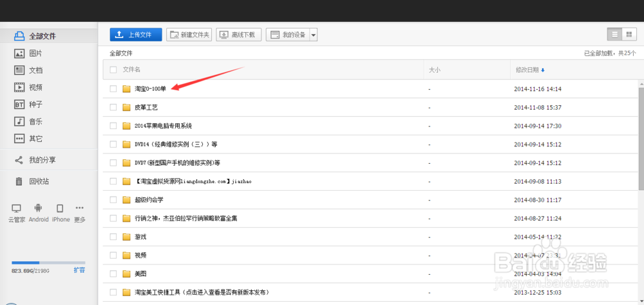Image resolution: width=644 pixels, height=305 pixels.
Task: Click the 扩容 link
Action: tap(80, 270)
